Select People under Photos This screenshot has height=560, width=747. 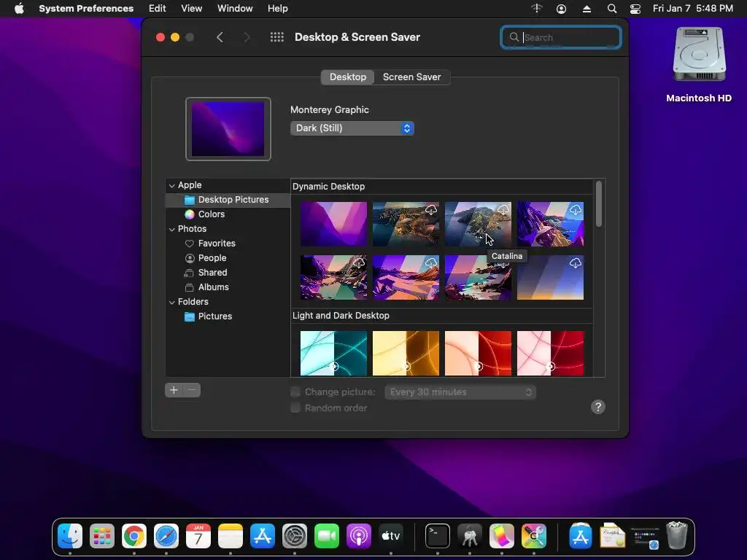228,258
